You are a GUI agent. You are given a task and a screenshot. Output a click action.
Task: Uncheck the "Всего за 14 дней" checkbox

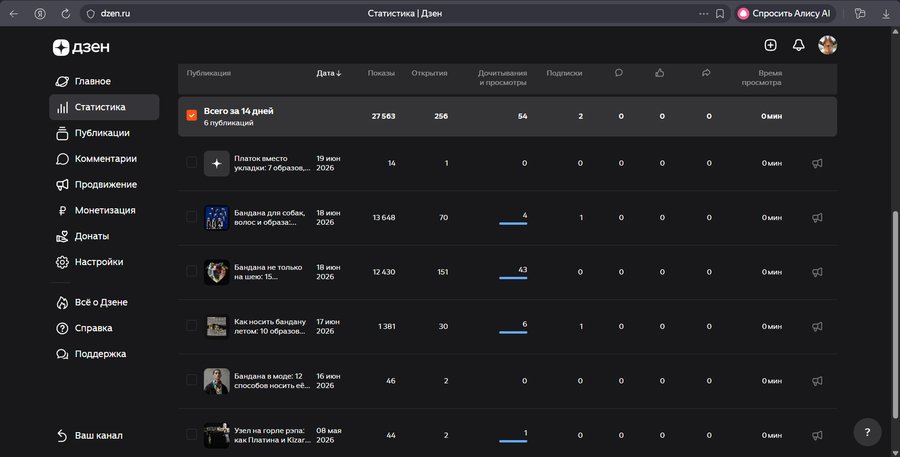192,115
